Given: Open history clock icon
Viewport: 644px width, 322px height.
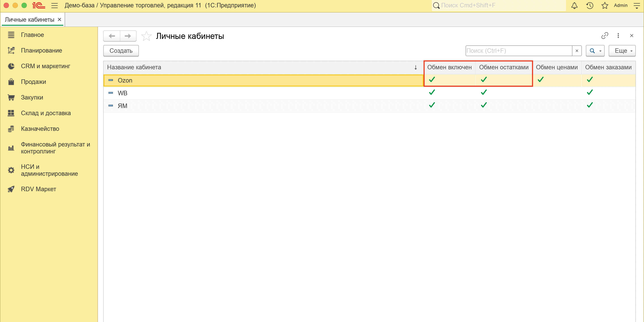Looking at the screenshot, I should [589, 6].
